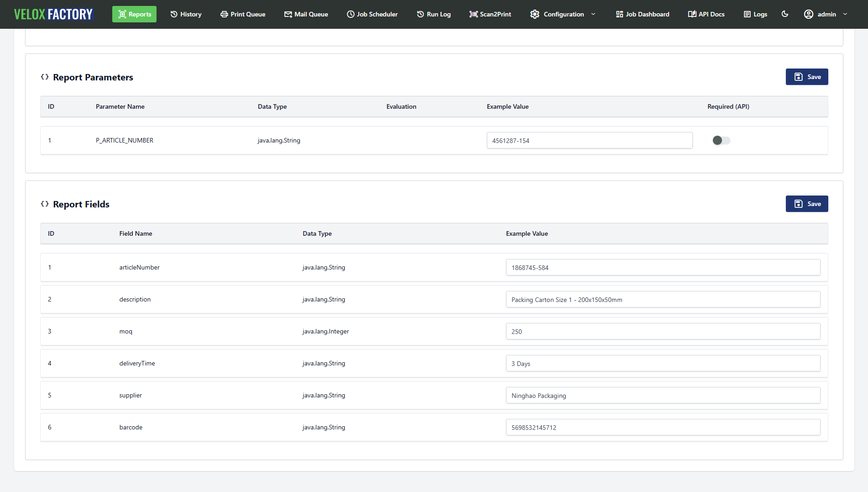
Task: Click the deliveryTime field name
Action: tap(137, 363)
